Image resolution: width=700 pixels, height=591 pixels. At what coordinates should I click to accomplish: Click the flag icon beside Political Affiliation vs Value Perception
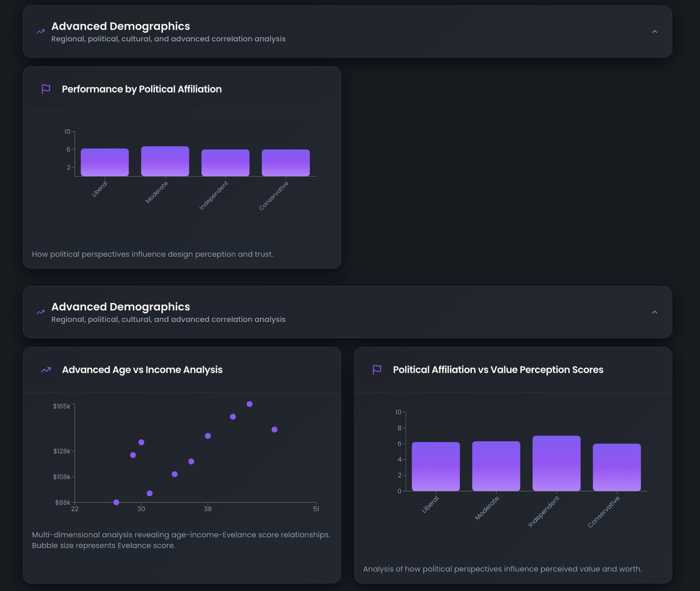point(377,369)
